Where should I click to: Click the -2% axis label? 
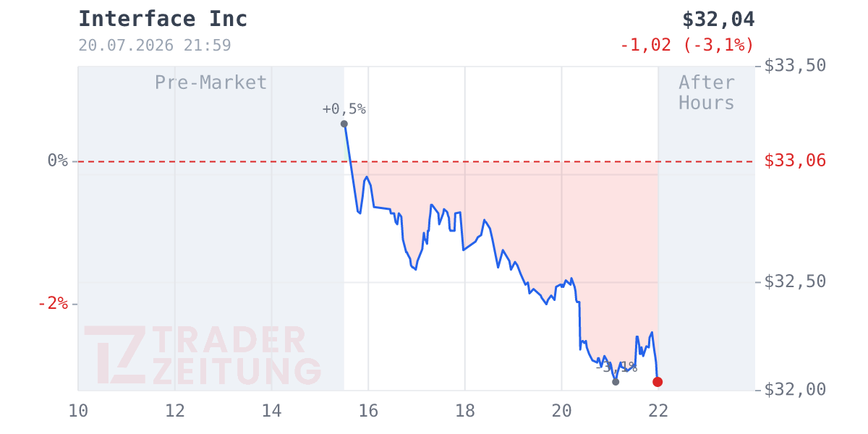pos(53,304)
